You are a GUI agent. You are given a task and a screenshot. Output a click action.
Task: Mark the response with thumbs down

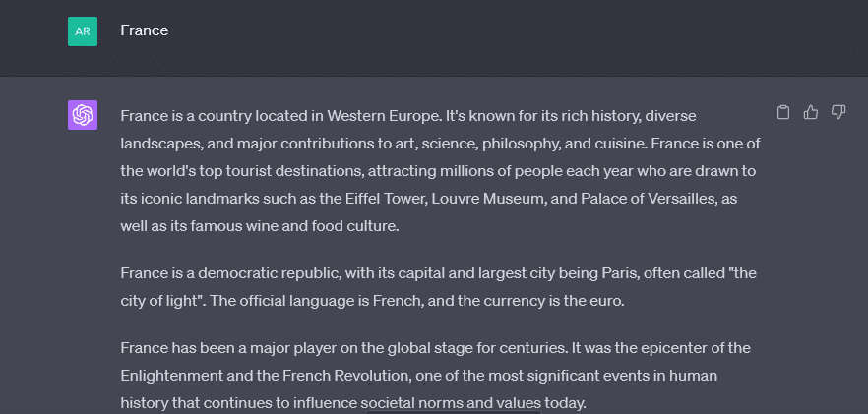pyautogui.click(x=838, y=112)
